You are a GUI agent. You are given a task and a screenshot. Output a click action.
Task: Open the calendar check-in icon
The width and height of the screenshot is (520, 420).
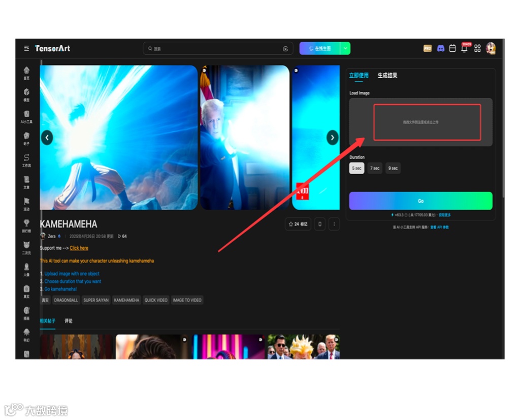click(x=452, y=48)
